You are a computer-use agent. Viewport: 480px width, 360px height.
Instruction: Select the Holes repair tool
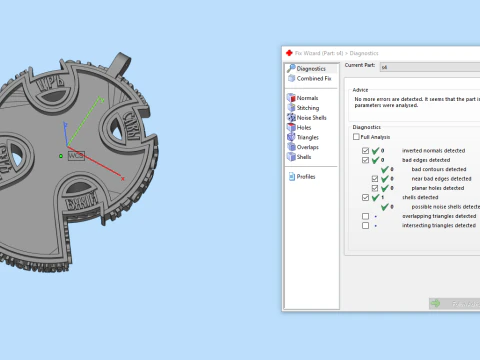[x=299, y=128]
